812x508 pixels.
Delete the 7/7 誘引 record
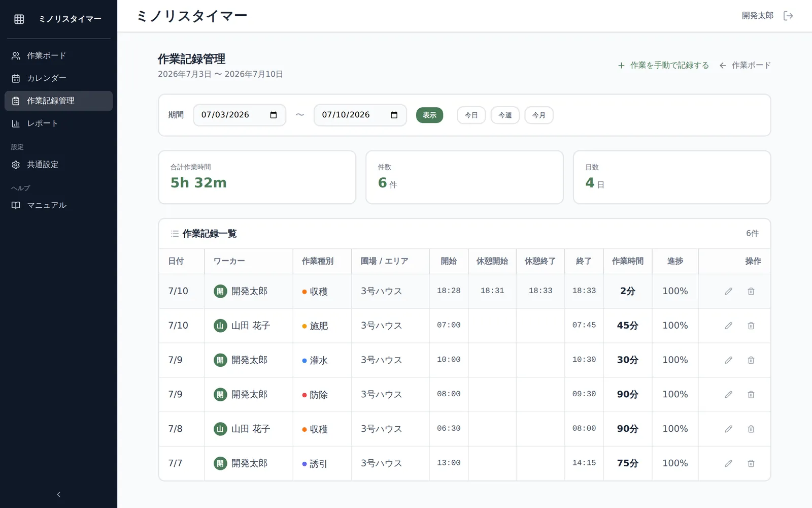tap(751, 463)
